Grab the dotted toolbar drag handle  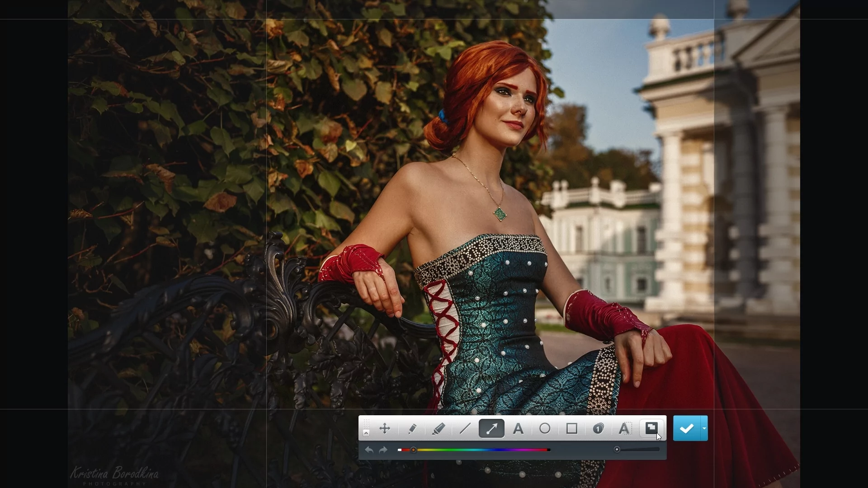[366, 424]
